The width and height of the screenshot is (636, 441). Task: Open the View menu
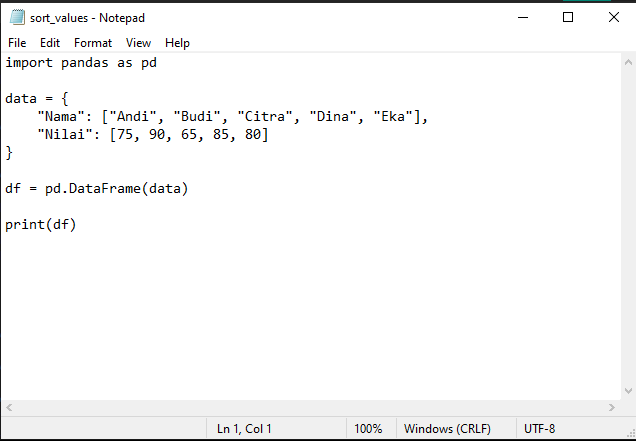(138, 43)
